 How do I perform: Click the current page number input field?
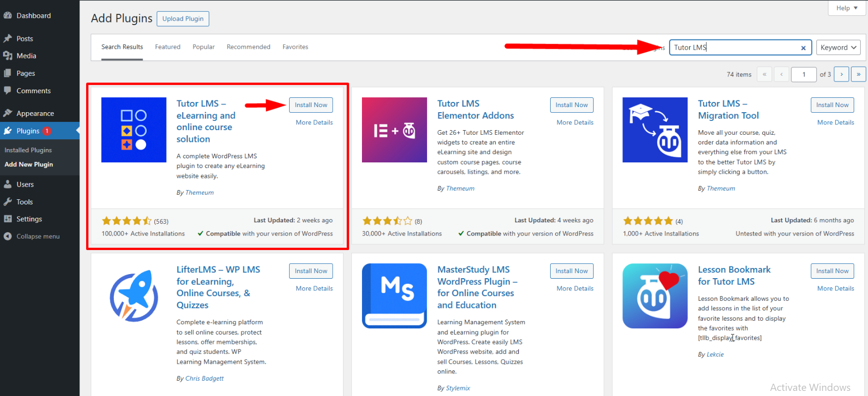[x=803, y=74]
